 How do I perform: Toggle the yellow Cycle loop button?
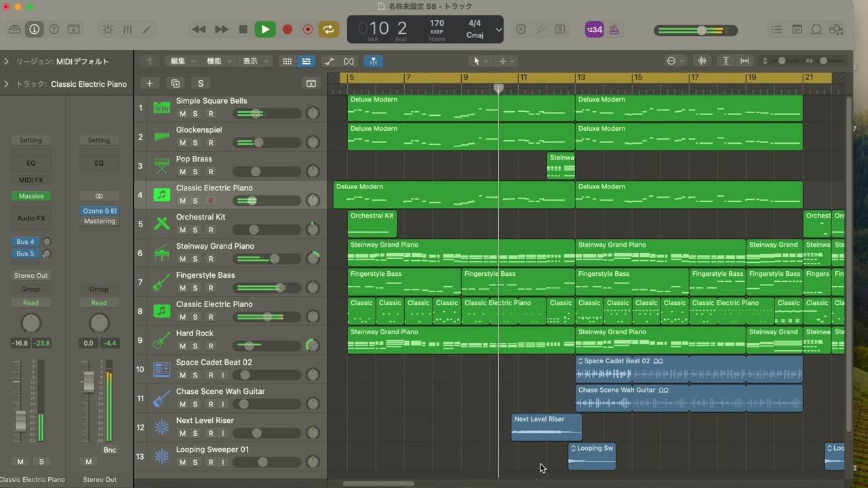[329, 30]
